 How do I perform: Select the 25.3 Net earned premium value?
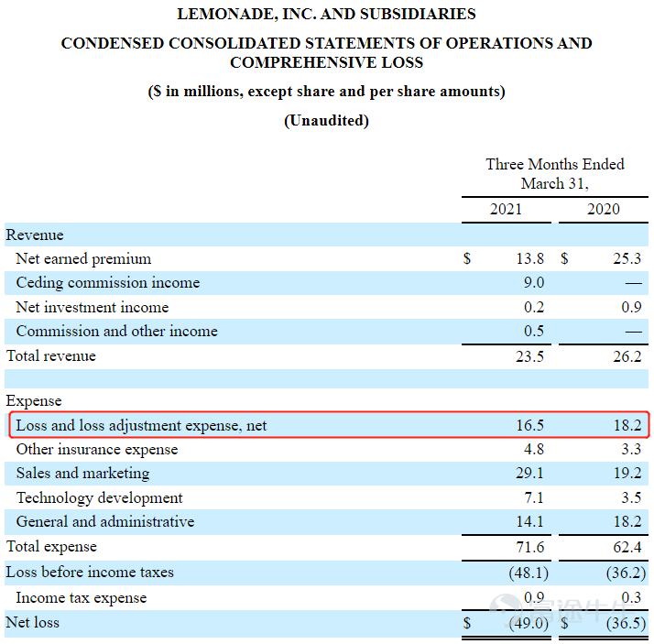pyautogui.click(x=627, y=259)
